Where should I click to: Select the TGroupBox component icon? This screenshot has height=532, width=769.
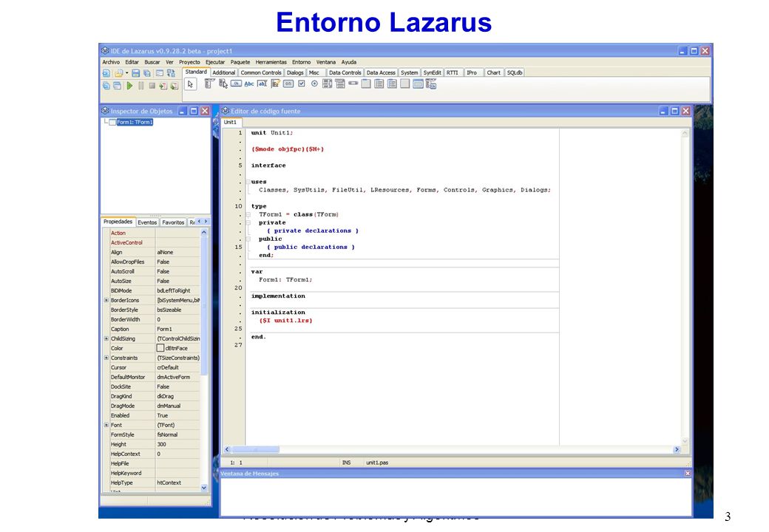point(366,83)
